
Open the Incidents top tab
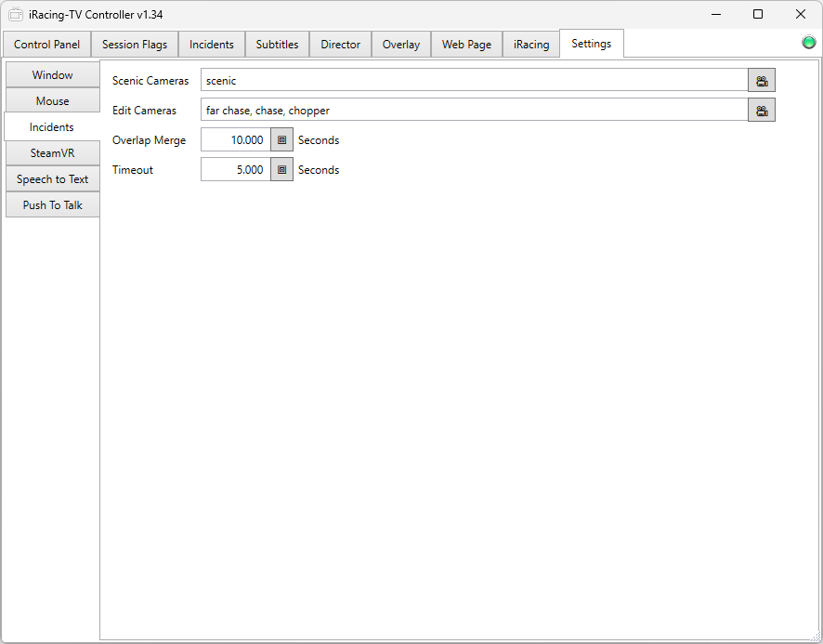[212, 44]
